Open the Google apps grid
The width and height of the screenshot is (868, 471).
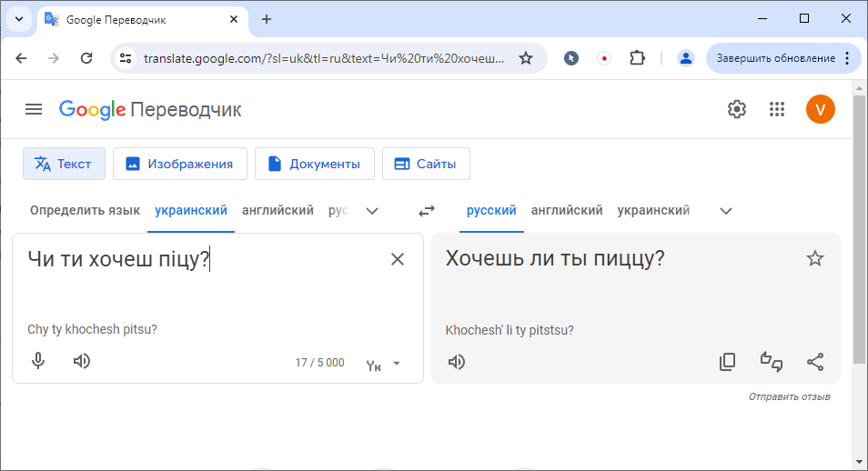point(776,109)
